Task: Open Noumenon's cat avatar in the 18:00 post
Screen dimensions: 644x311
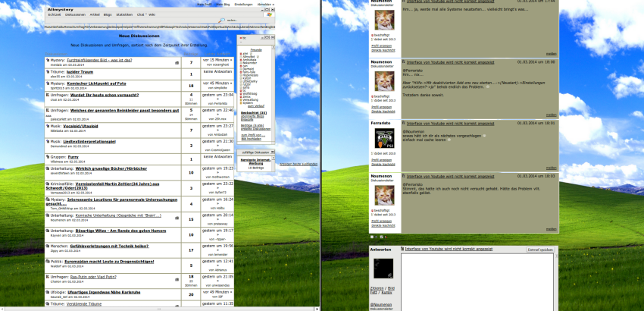Action: coord(384,81)
